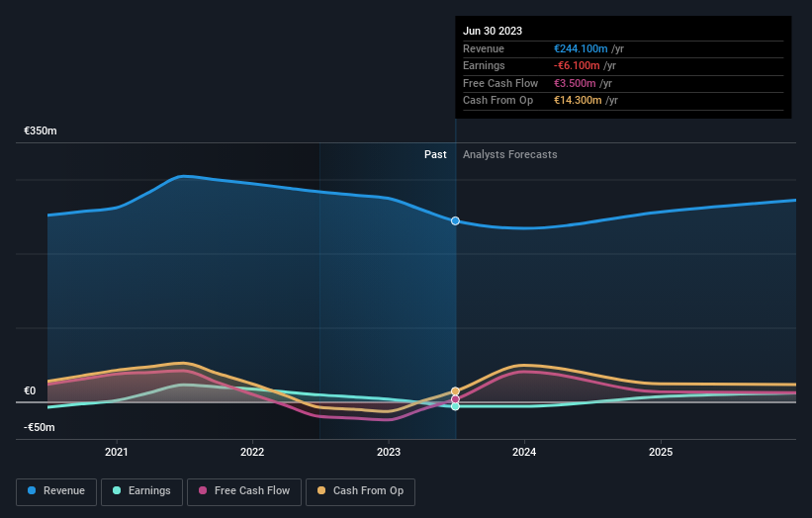Viewport: 812px width, 518px height.
Task: Click the 2023 x-axis label
Action: tap(389, 453)
